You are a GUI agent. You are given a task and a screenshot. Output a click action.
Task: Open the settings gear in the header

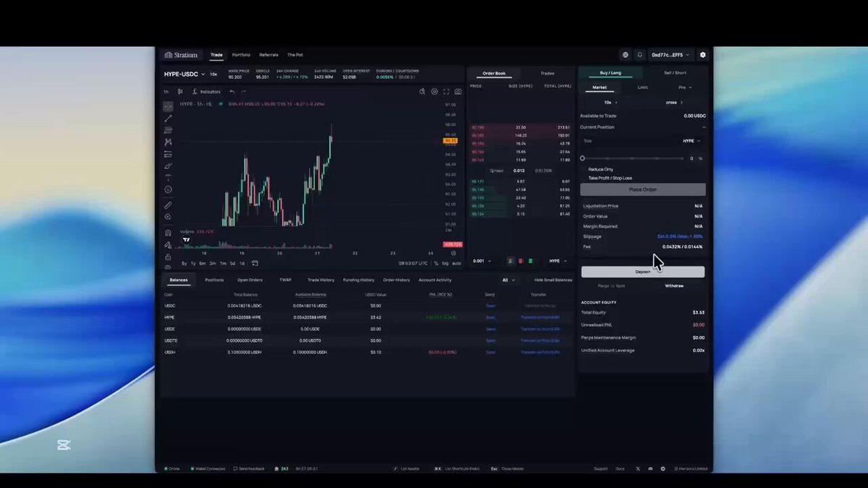point(702,55)
